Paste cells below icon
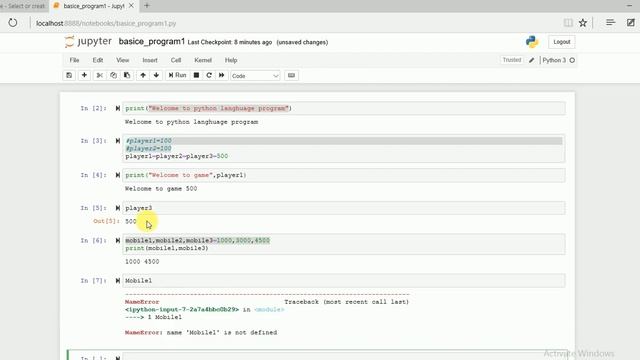Image resolution: width=640 pixels, height=360 pixels. pyautogui.click(x=127, y=76)
